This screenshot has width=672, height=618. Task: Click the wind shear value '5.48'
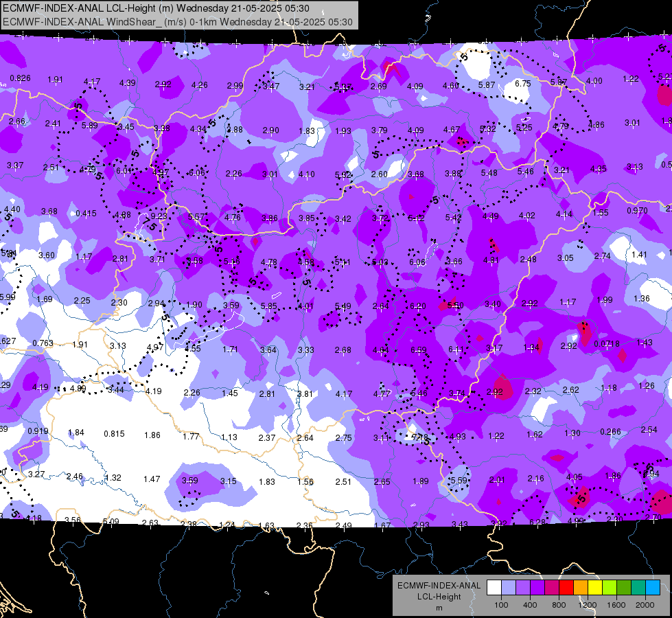coord(489,172)
